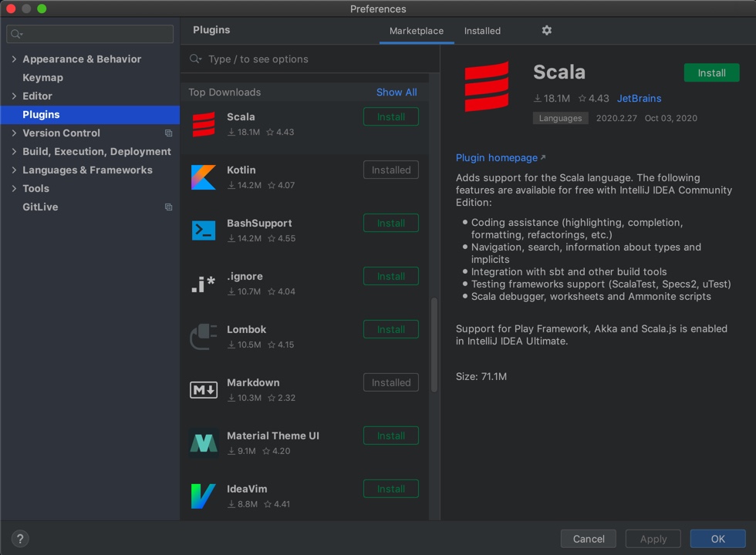Click the Oct 03, 2020 release date
Viewport: 756px width, 555px height.
670,118
